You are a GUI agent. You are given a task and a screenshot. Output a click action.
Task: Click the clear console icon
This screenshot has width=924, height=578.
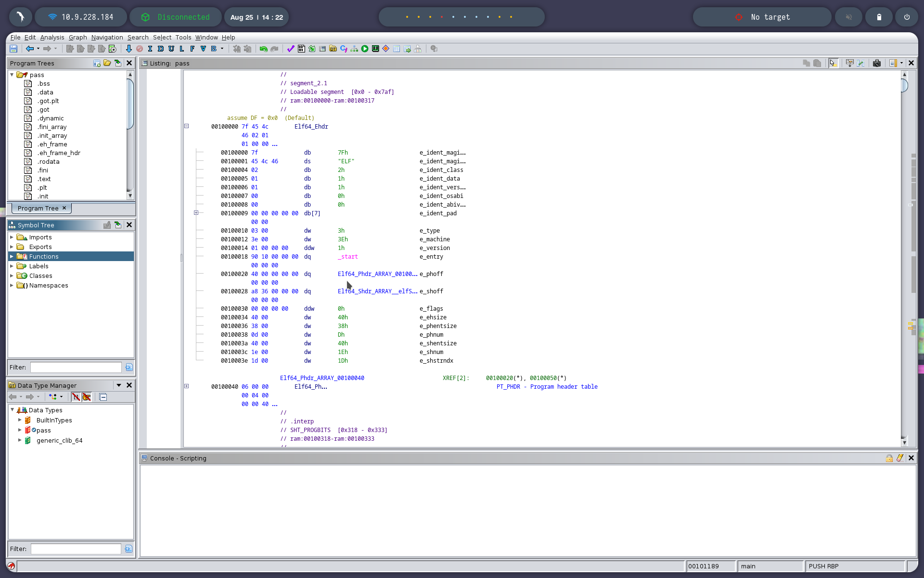click(899, 458)
